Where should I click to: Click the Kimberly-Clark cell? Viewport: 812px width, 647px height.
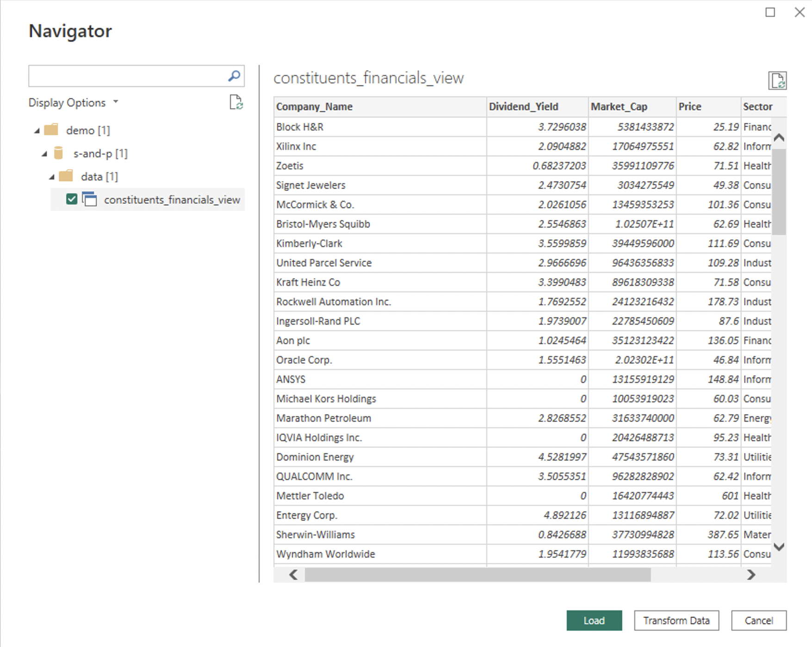coord(380,243)
